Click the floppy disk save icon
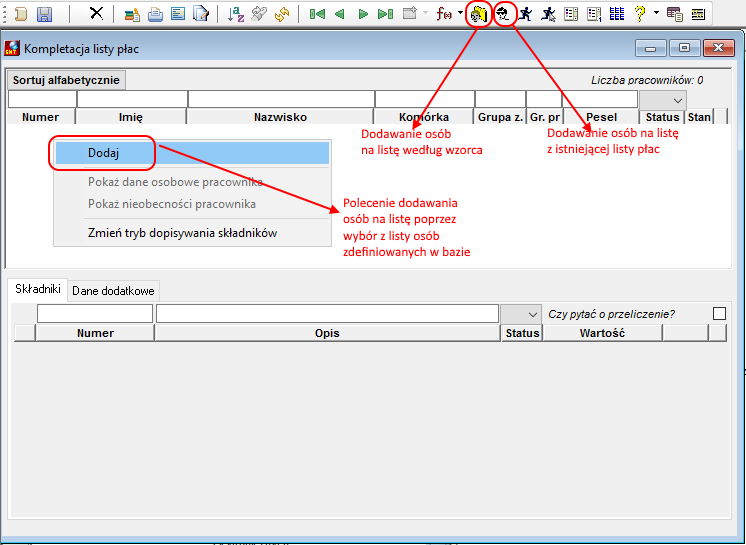746x545 pixels. tap(44, 14)
